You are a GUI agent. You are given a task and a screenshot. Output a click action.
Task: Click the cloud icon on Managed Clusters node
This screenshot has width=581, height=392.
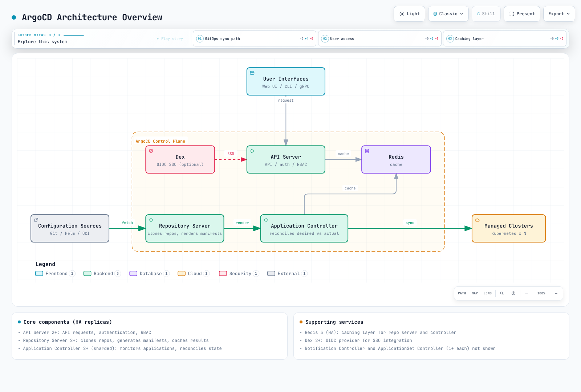(477, 220)
